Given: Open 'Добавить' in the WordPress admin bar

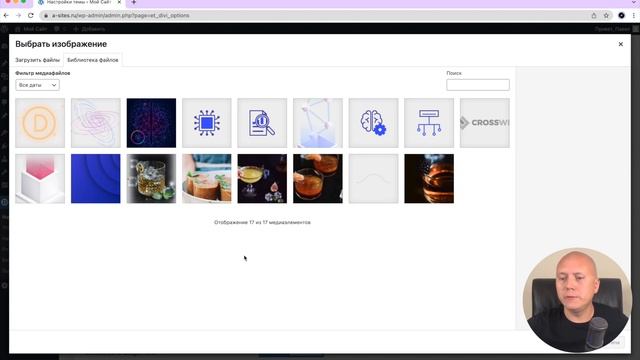Looking at the screenshot, I should [89, 29].
